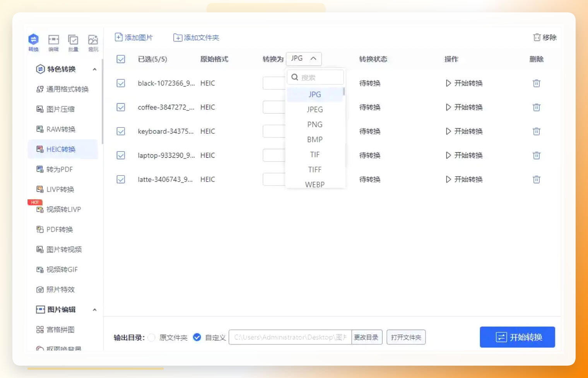Delete the latte-3406743 row via trash icon
588x378 pixels.
tap(537, 179)
